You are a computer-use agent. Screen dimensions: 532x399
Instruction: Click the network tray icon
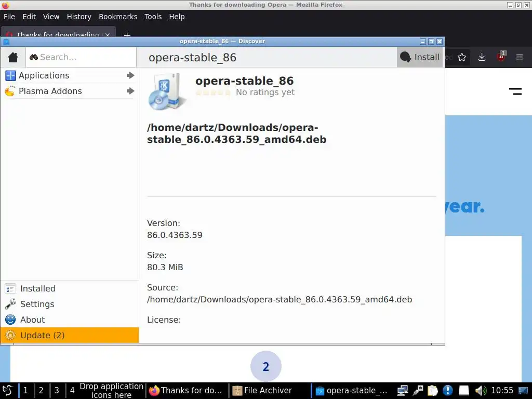point(403,391)
